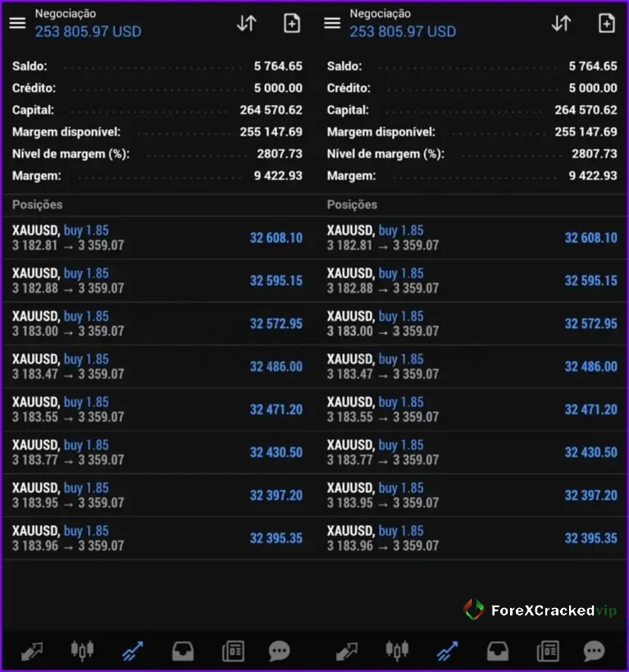
Task: Tap Crédito value 5 000.00 in right panel
Action: tap(593, 88)
